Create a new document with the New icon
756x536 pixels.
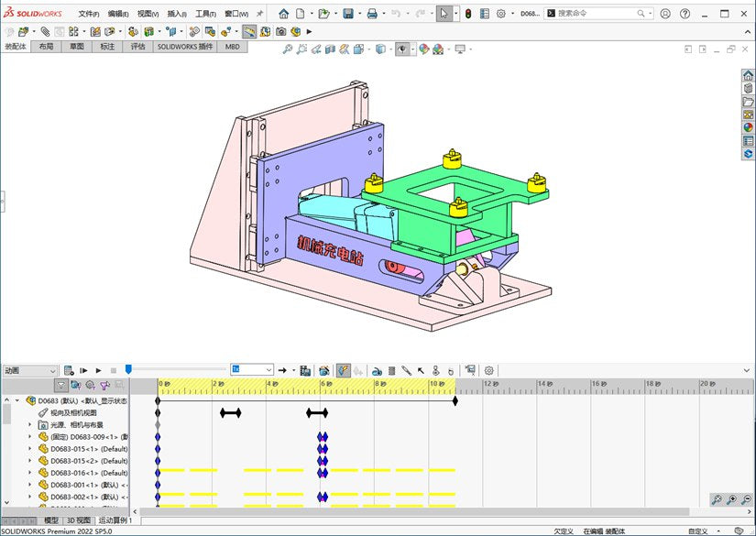pyautogui.click(x=301, y=14)
